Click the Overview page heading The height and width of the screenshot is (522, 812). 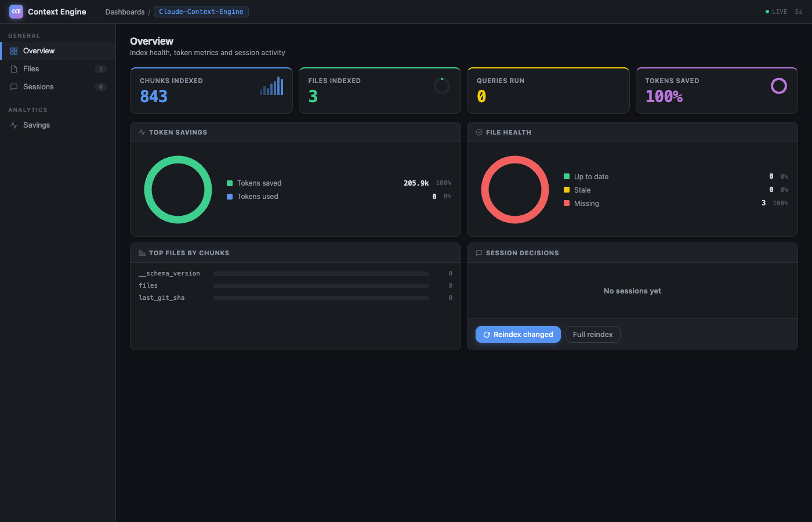pyautogui.click(x=151, y=41)
